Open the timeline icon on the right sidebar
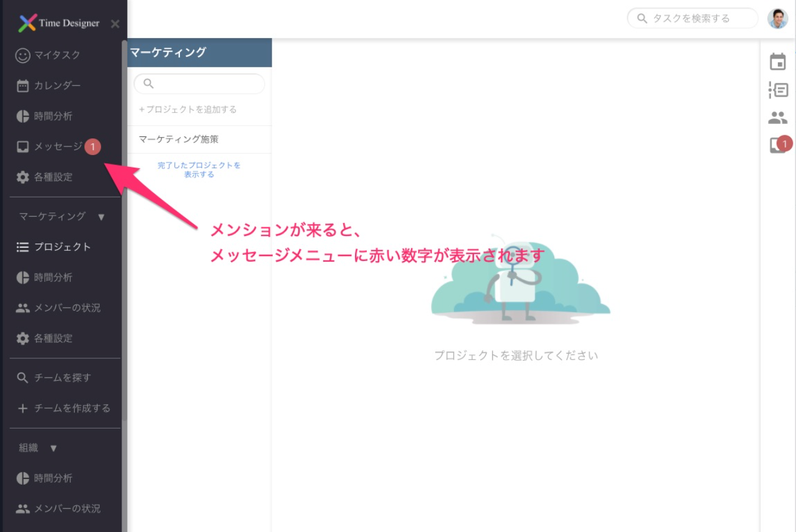 [778, 90]
